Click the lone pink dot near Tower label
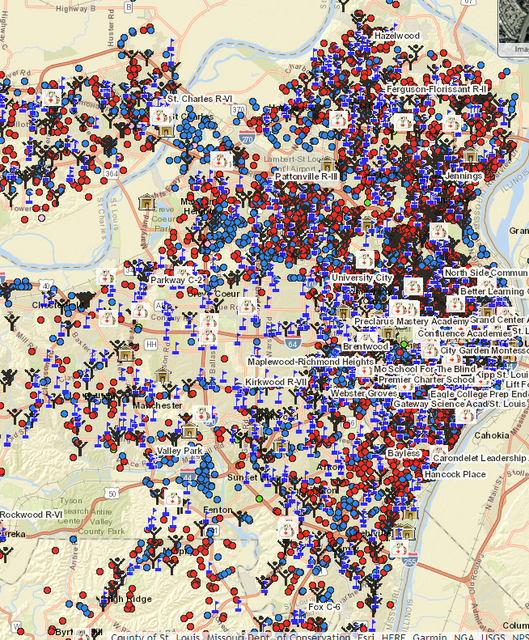Image resolution: width=529 pixels, height=640 pixels. pyautogui.click(x=41, y=218)
